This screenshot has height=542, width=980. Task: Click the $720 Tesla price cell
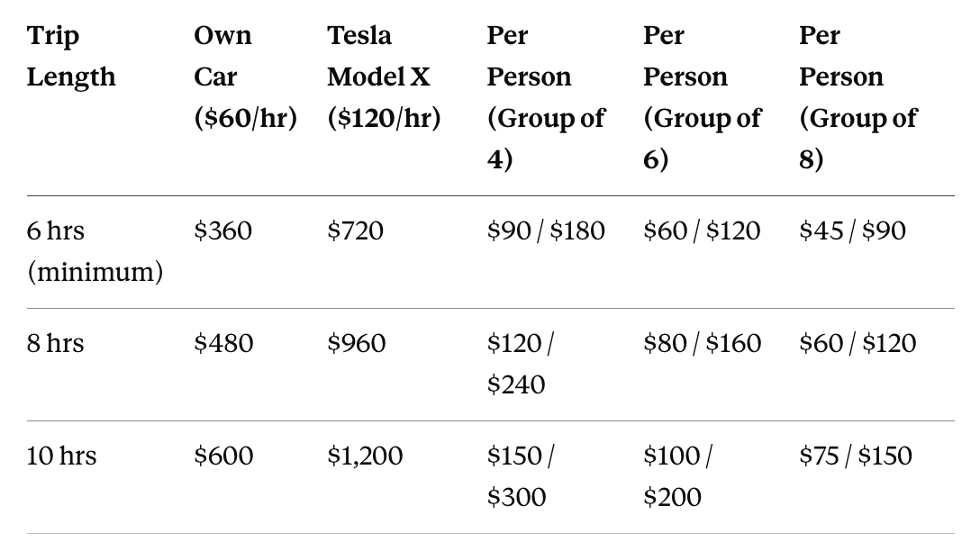click(355, 231)
